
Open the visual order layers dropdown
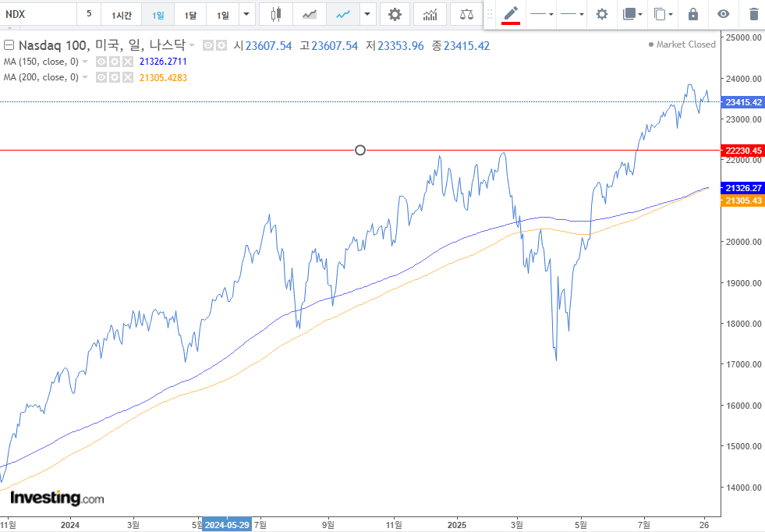(632, 14)
